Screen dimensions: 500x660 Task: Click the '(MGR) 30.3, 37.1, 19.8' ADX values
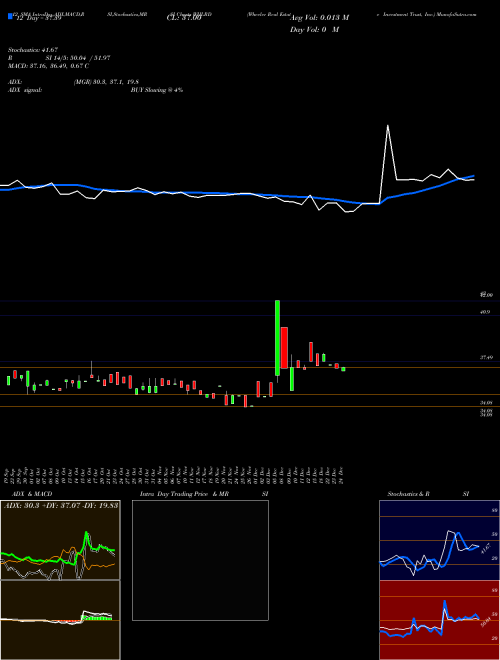pos(106,82)
